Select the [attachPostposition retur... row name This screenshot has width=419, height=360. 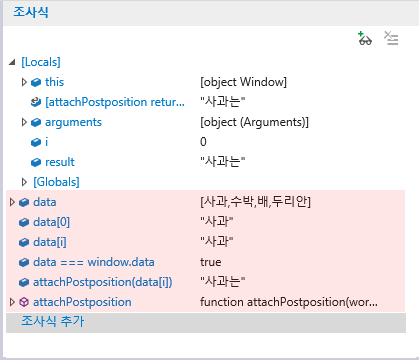[x=115, y=102]
